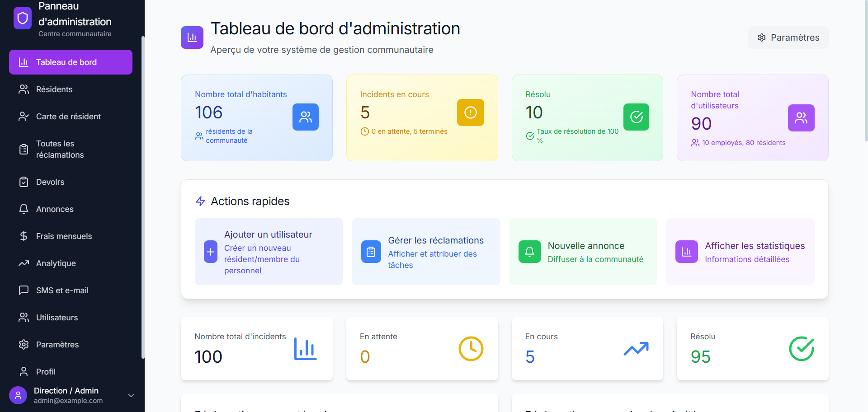868x412 pixels.
Task: Select the Devoirs clipboard icon
Action: (x=24, y=182)
